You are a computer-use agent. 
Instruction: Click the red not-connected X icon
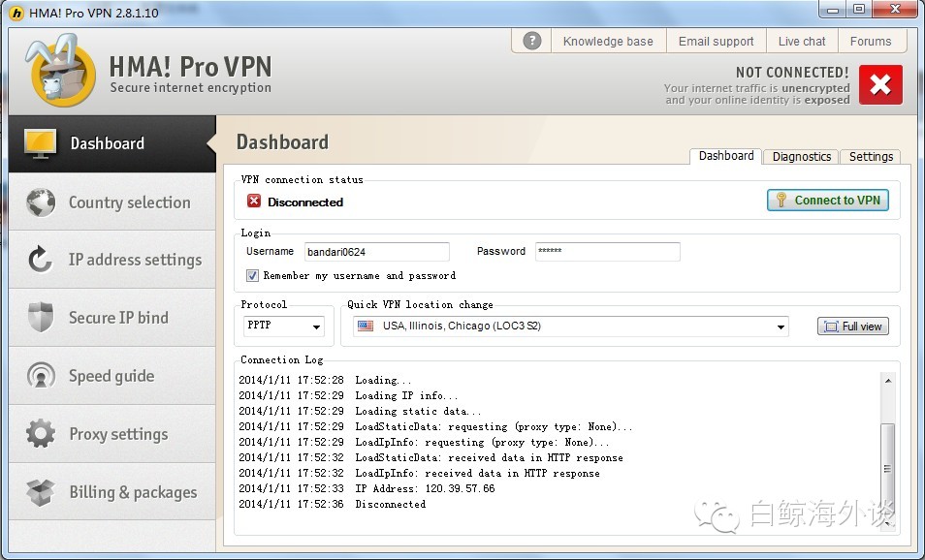880,85
